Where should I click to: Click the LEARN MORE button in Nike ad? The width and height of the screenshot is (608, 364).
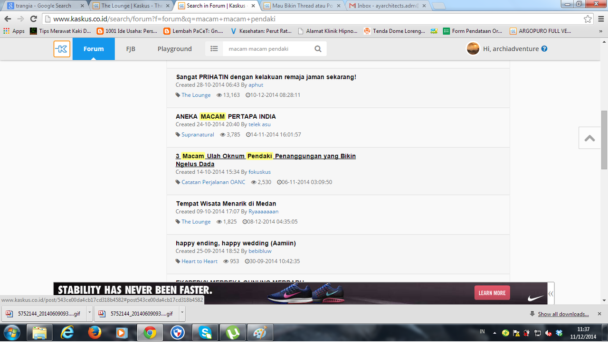click(492, 293)
